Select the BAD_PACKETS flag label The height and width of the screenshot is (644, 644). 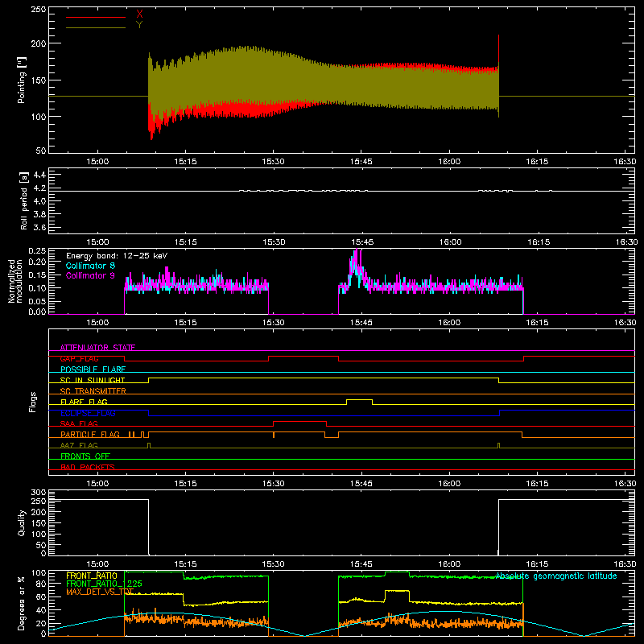(x=88, y=467)
